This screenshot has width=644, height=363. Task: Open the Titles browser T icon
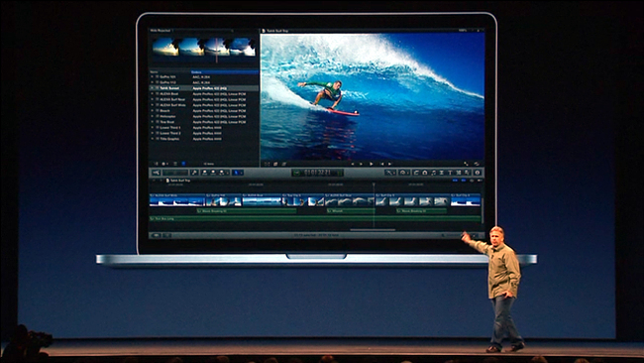(450, 173)
